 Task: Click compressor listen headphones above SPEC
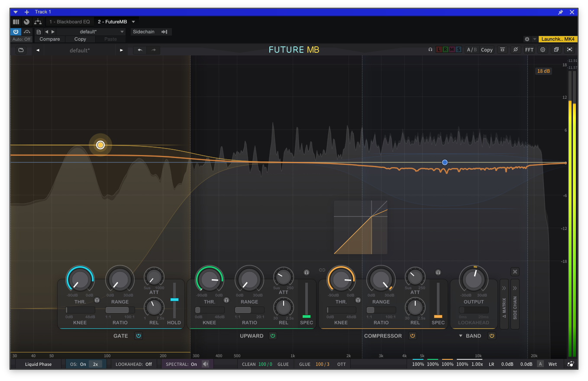click(438, 272)
